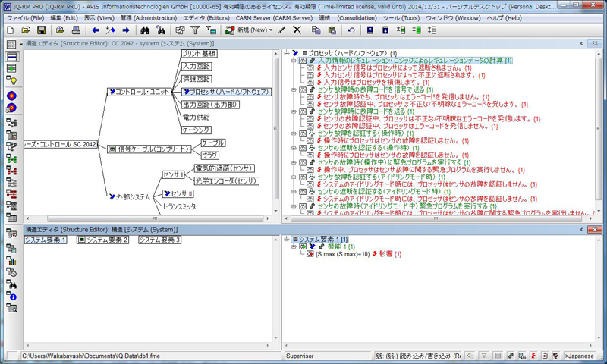Save with the floppy disk icon

click(x=41, y=30)
